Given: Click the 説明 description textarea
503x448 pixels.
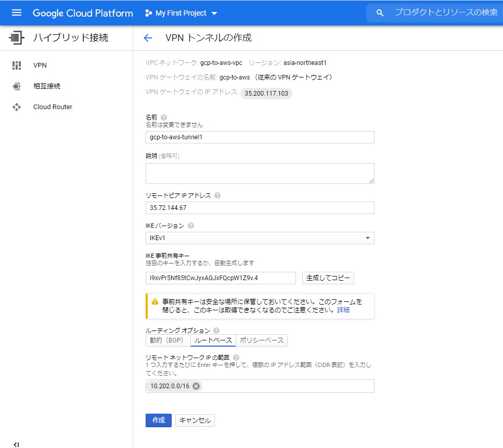Looking at the screenshot, I should pos(260,174).
